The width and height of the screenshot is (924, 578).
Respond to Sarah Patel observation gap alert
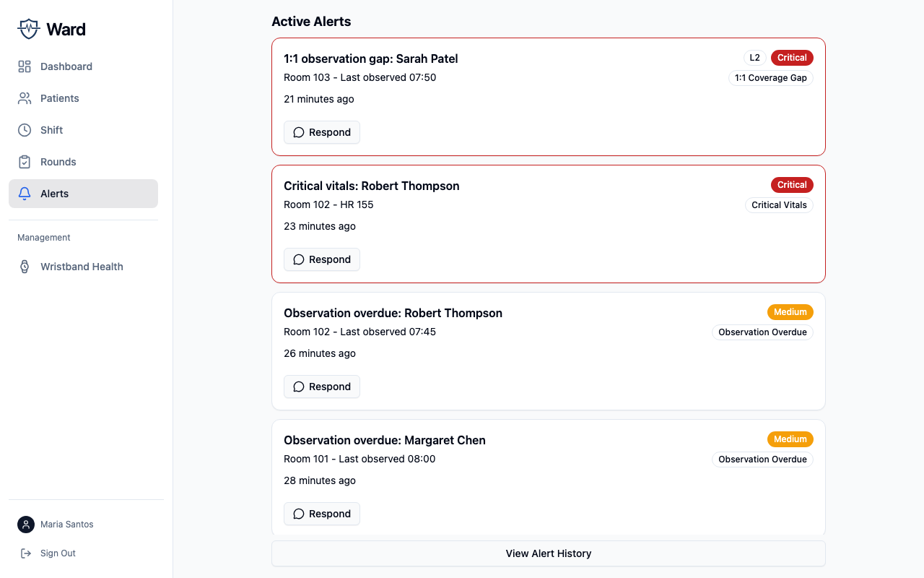tap(322, 132)
